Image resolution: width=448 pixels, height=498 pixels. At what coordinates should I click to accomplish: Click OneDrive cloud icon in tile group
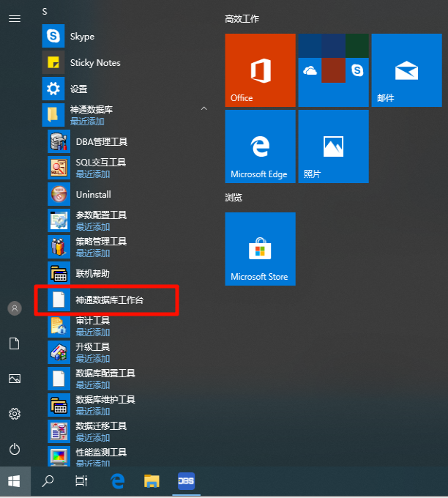310,70
